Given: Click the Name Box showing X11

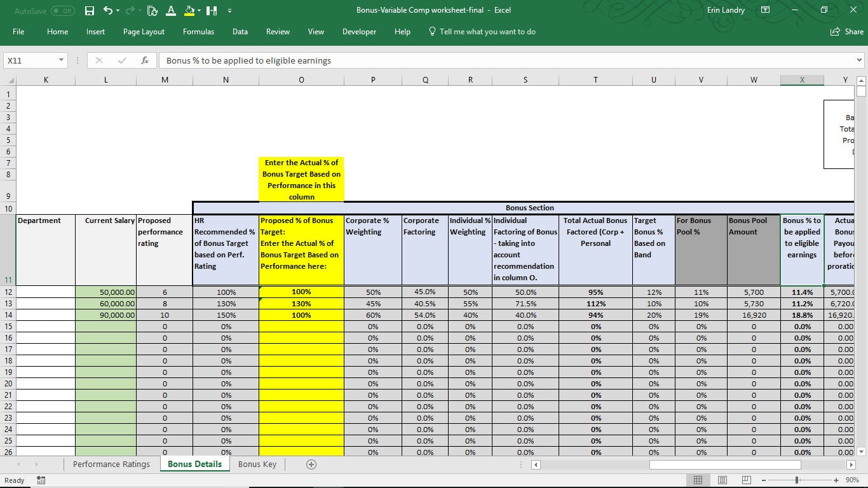Looking at the screenshot, I should coord(30,60).
